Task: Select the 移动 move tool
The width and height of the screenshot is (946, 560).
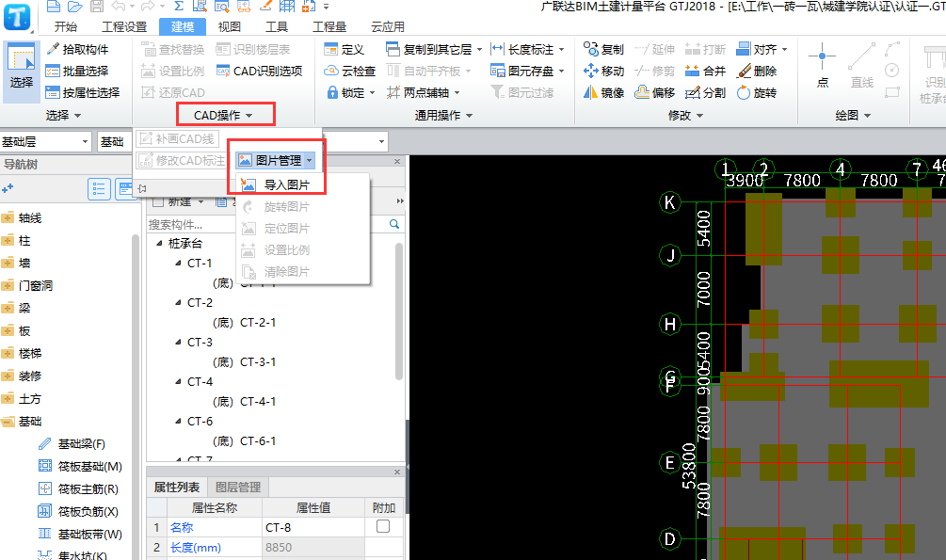Action: [x=604, y=72]
